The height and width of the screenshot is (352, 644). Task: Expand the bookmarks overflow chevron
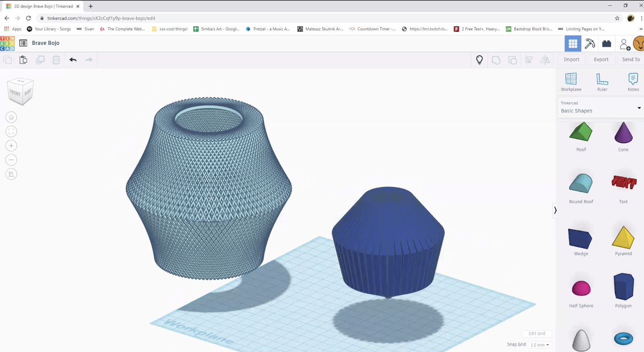point(641,29)
